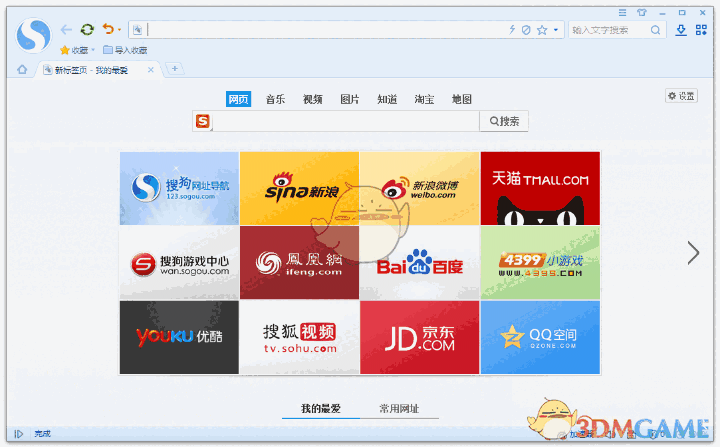Viewport: 720px width, 447px height.
Task: Open the main menu hamburger icon
Action: pyautogui.click(x=622, y=13)
